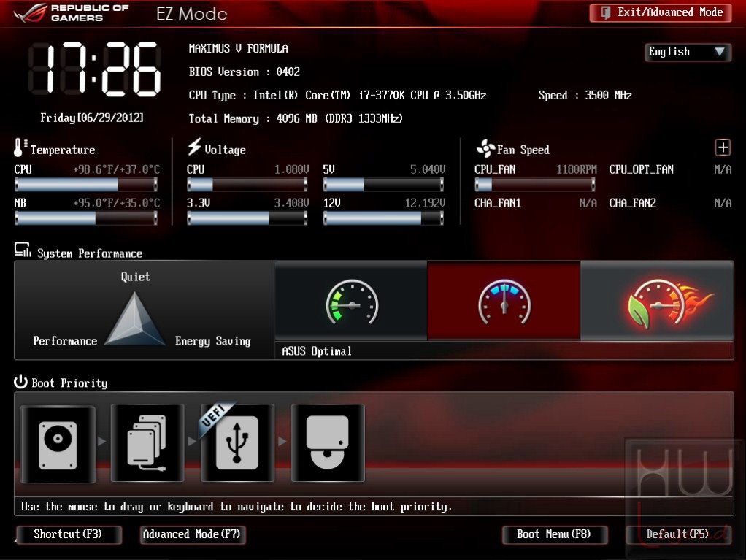Click the MAXIMUS V FORMULA board name
Viewport: 746px width, 560px height.
coord(239,48)
